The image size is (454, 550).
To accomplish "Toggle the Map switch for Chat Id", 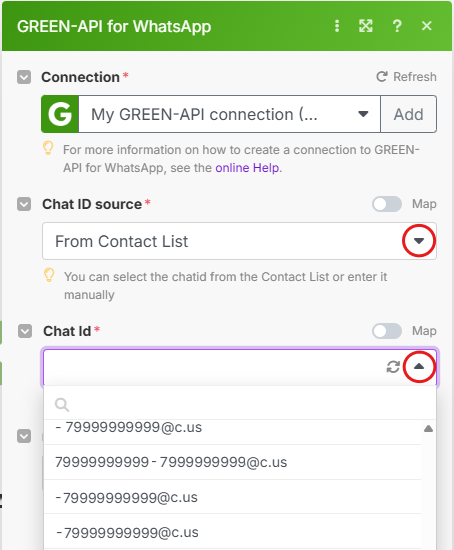I will coord(387,331).
